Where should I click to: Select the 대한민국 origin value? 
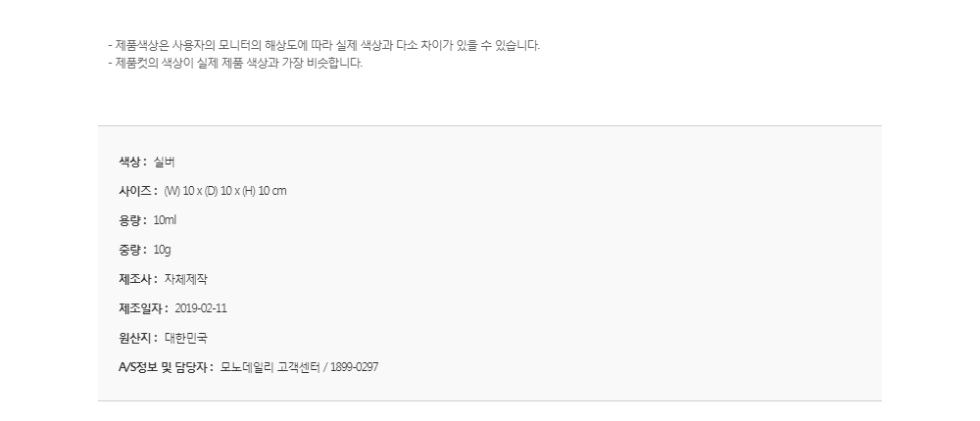point(185,338)
